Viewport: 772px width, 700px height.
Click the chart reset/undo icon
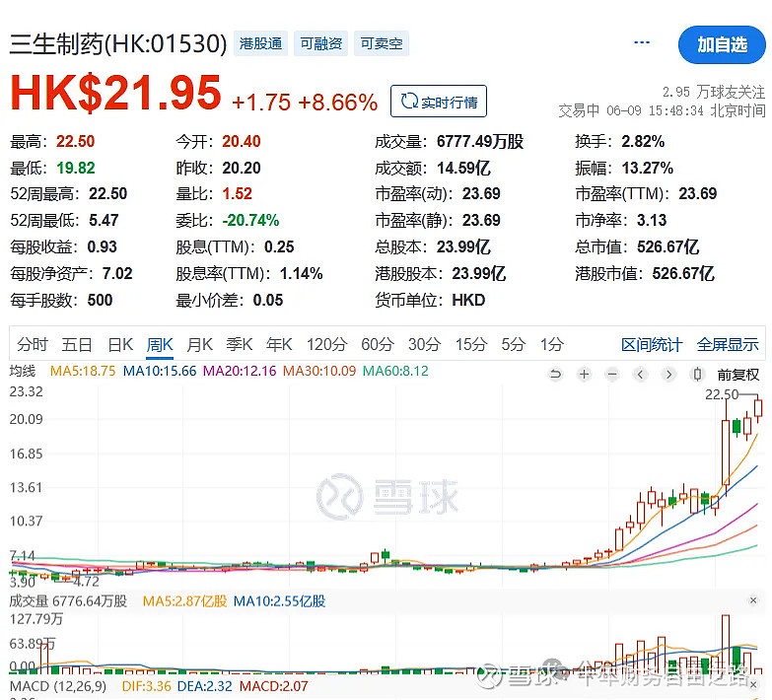click(x=555, y=375)
